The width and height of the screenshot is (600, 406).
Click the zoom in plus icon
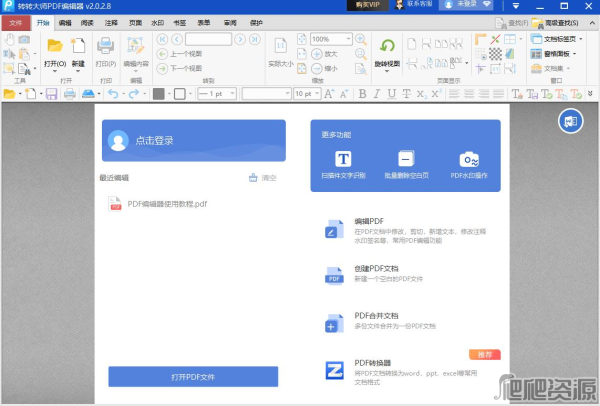click(317, 54)
